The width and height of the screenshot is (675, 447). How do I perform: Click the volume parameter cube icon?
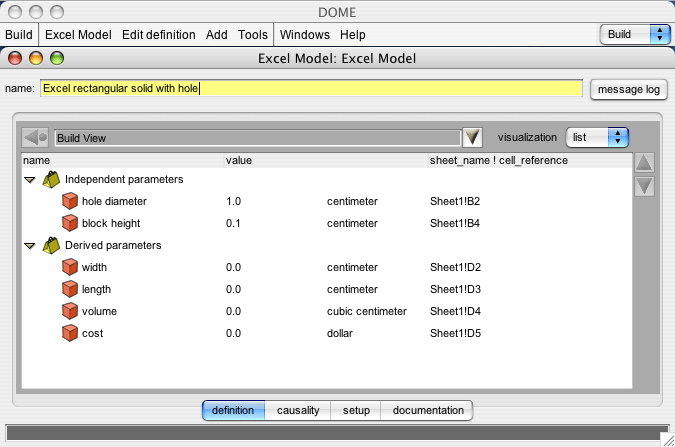click(70, 311)
